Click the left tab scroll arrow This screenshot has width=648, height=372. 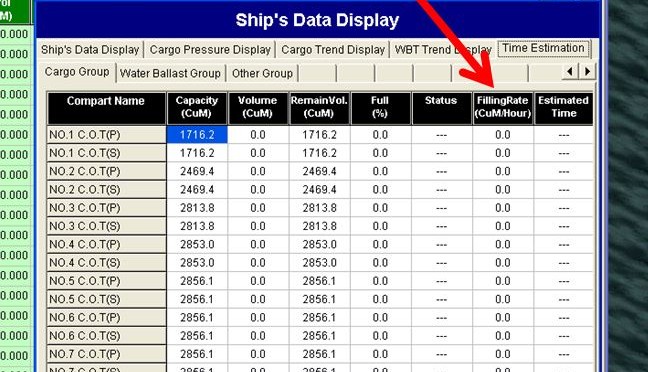point(570,72)
